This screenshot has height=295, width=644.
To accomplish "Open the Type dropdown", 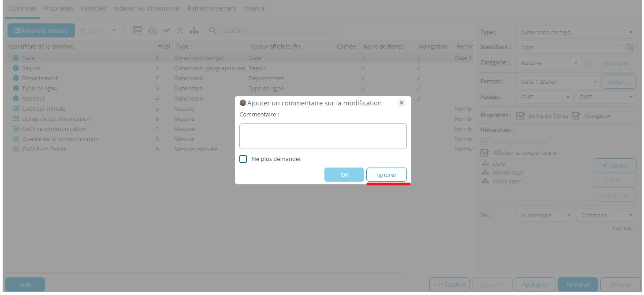I will point(576,32).
